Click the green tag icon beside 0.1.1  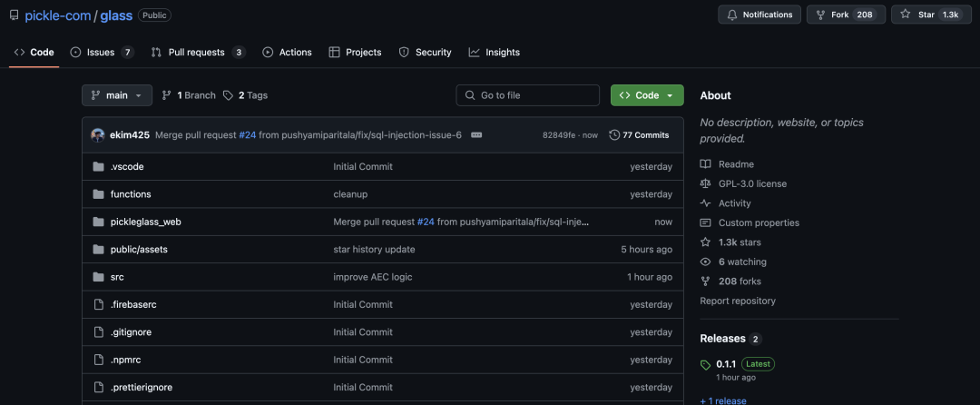pos(706,365)
